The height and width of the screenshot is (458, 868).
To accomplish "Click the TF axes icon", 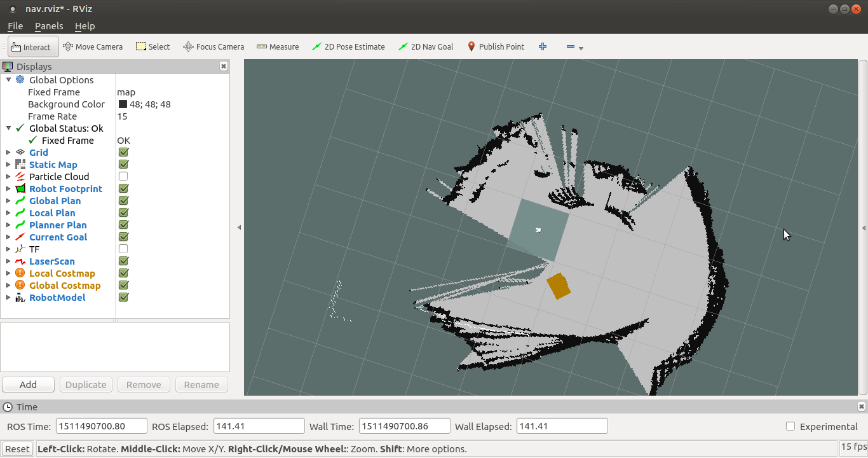I will [20, 249].
